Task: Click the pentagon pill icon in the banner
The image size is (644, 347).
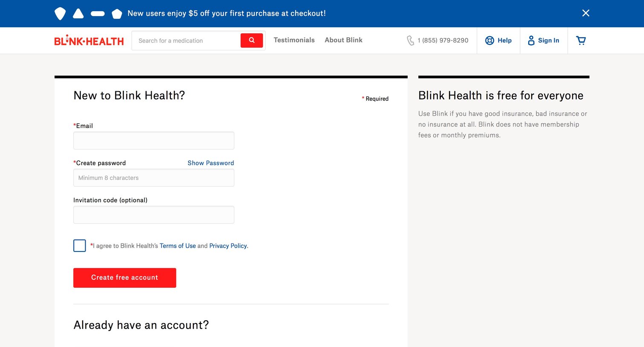Action: (117, 14)
